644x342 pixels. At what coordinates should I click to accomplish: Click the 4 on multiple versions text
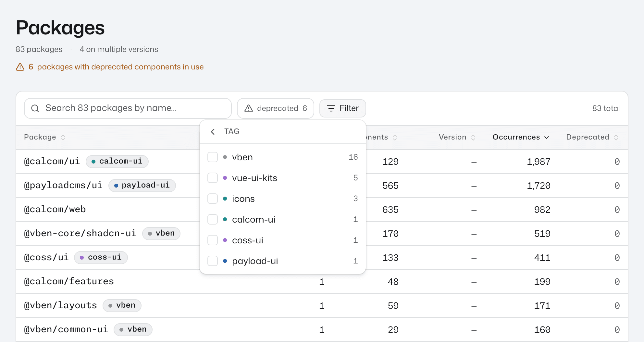coord(119,49)
